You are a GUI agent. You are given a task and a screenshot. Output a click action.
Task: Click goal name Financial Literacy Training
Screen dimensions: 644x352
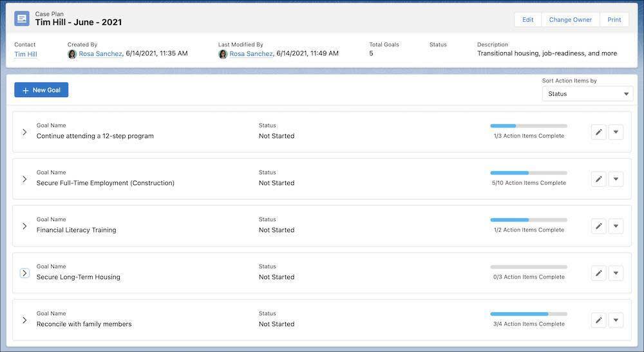pos(77,230)
